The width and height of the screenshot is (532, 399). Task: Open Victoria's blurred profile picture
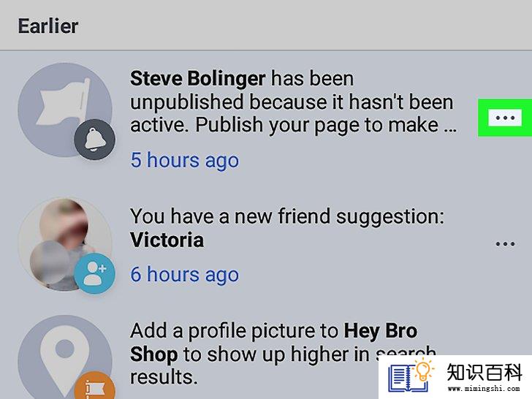coord(65,244)
